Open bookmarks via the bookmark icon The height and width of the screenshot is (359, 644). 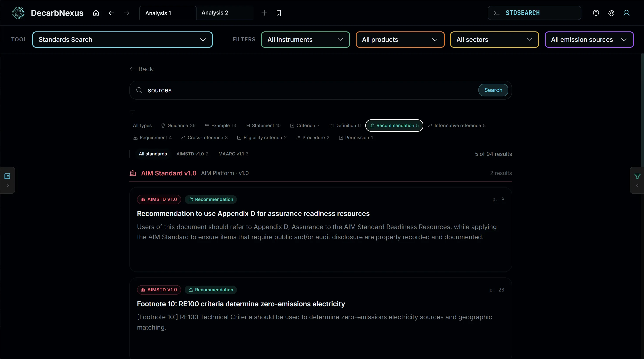(279, 13)
